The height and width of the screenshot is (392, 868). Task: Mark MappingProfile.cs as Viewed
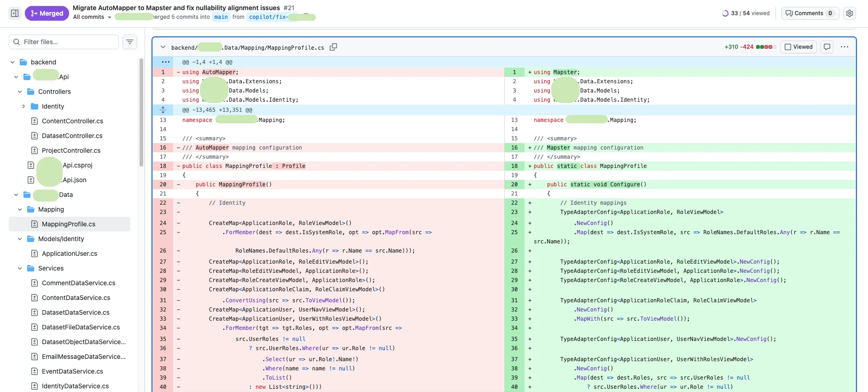click(798, 47)
